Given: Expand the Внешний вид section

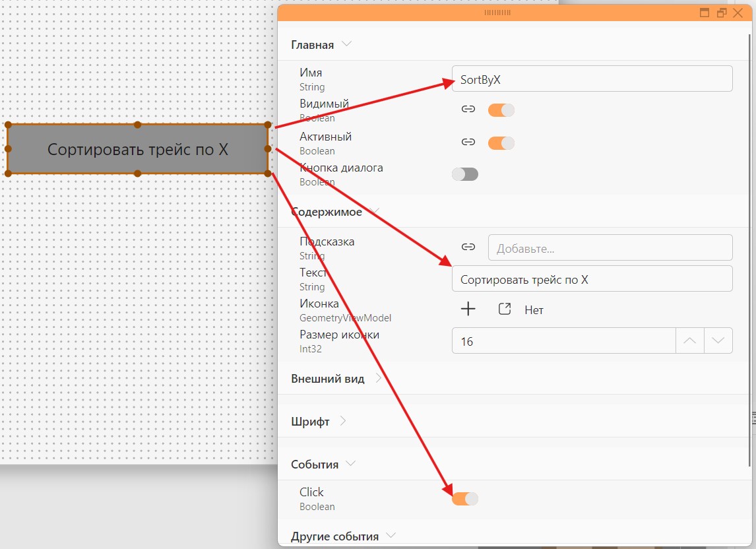Looking at the screenshot, I should (x=379, y=377).
